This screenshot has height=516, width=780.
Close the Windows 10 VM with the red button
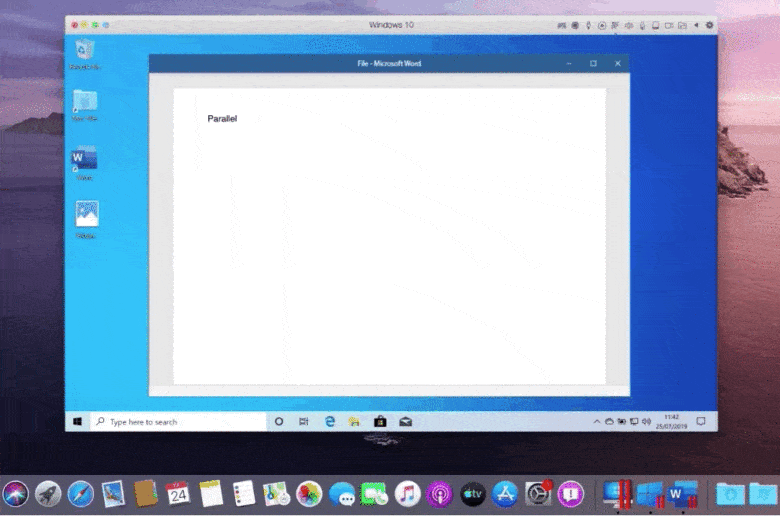(x=74, y=25)
